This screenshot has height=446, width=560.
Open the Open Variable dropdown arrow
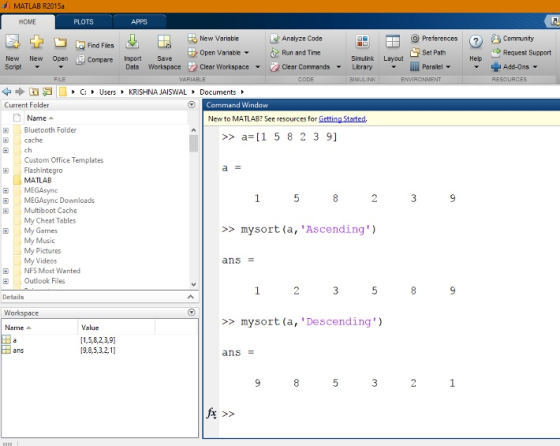tap(246, 52)
